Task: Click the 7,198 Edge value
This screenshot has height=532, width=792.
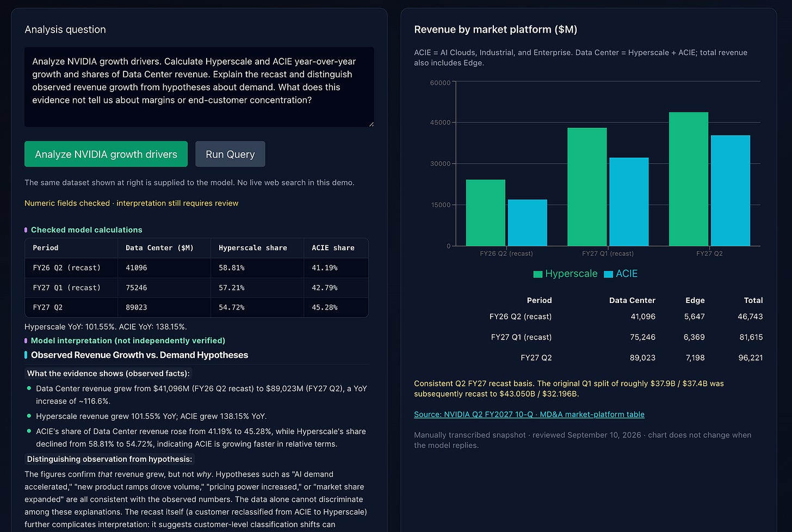Action: 695,358
